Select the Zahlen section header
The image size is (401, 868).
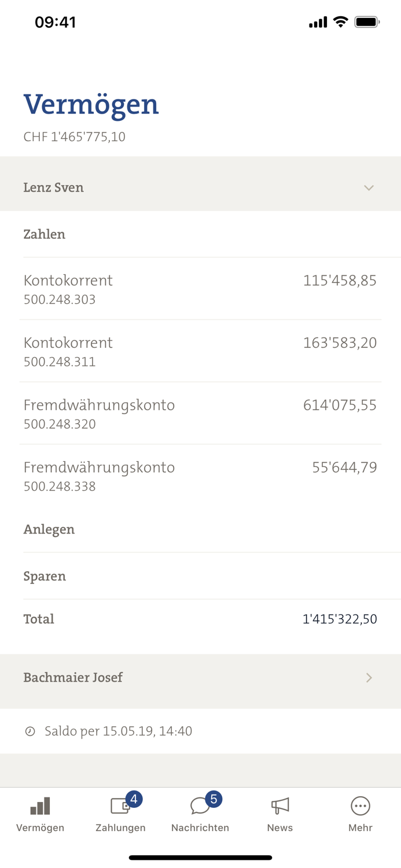[x=45, y=234]
